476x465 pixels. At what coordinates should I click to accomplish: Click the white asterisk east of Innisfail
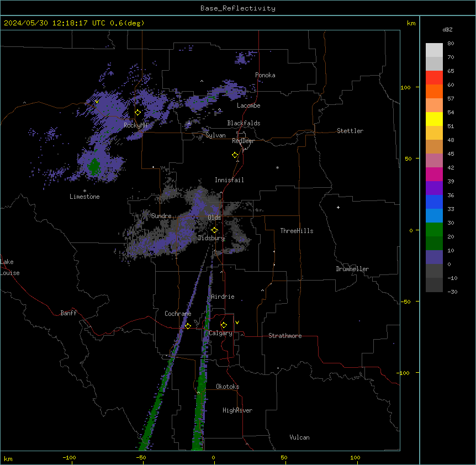[277, 168]
